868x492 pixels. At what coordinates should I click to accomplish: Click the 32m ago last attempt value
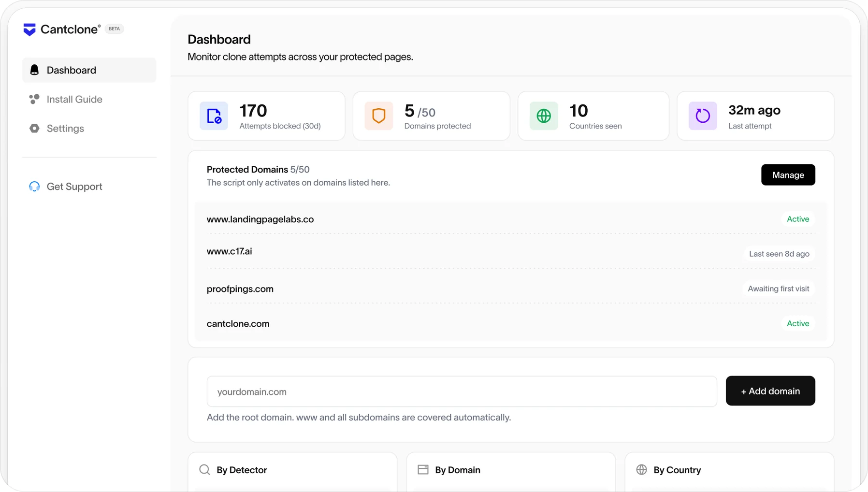(x=754, y=110)
